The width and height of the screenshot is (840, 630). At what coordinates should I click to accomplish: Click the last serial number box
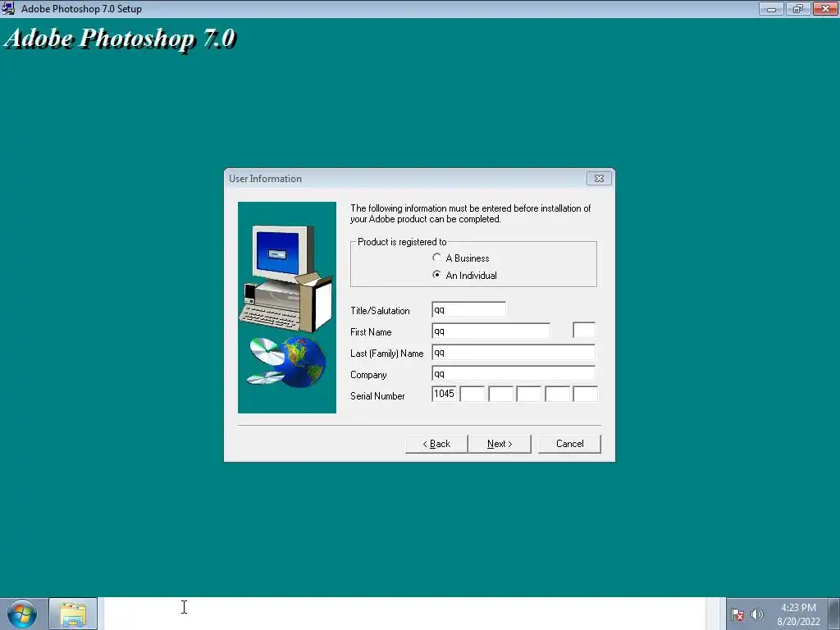586,394
